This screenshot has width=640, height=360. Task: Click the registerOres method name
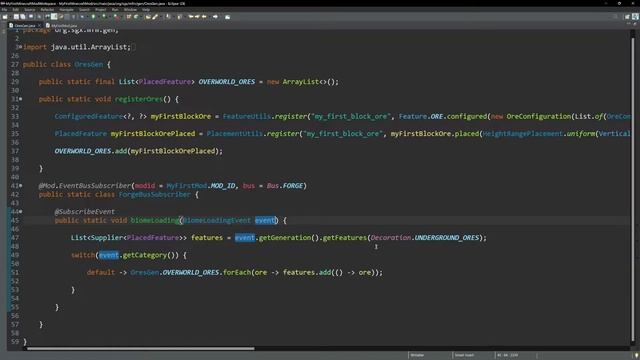pos(138,99)
